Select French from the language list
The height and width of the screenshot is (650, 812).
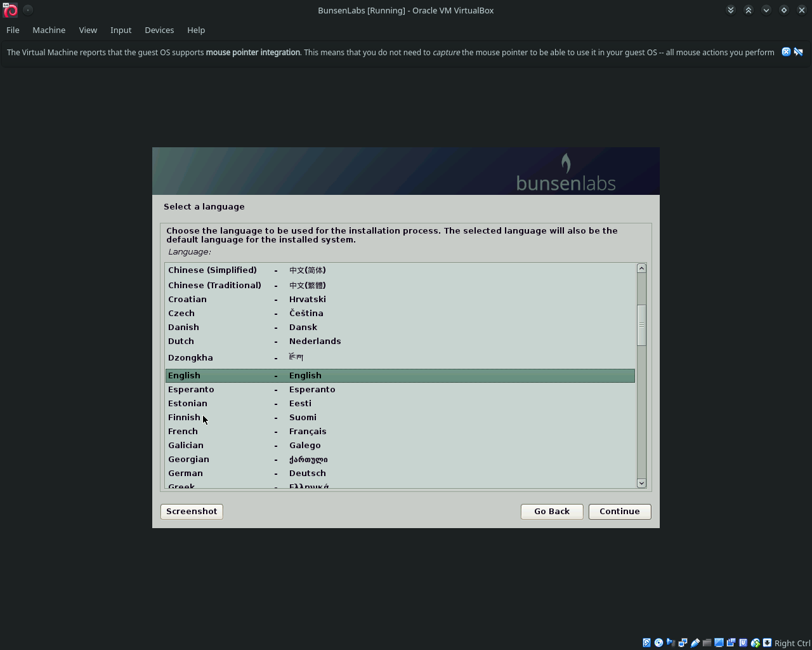click(183, 431)
